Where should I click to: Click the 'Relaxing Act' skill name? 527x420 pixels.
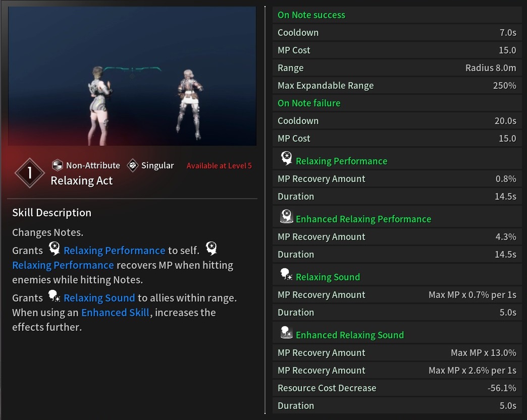click(x=82, y=181)
